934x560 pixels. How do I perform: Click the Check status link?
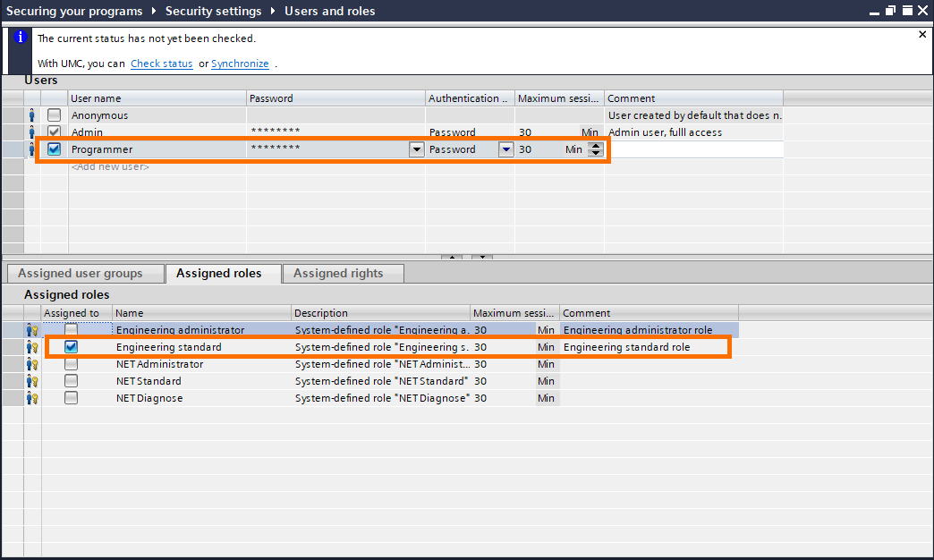pyautogui.click(x=161, y=64)
